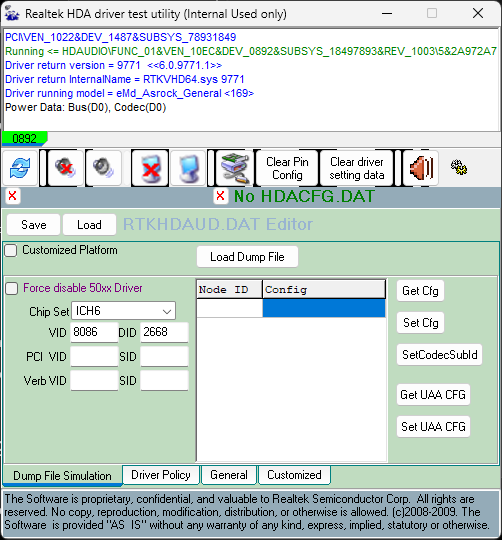This screenshot has height=540, width=502.
Task: Click the RTKHDAUD.DAT Editor title text
Action: tap(218, 224)
